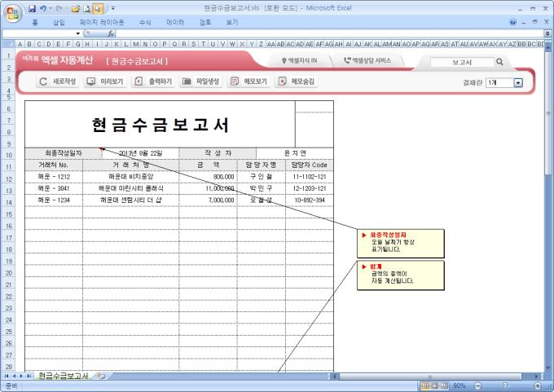Viewport: 554px width, 392px height.
Task: Open the 데이터 ribbon tab
Action: pos(175,22)
